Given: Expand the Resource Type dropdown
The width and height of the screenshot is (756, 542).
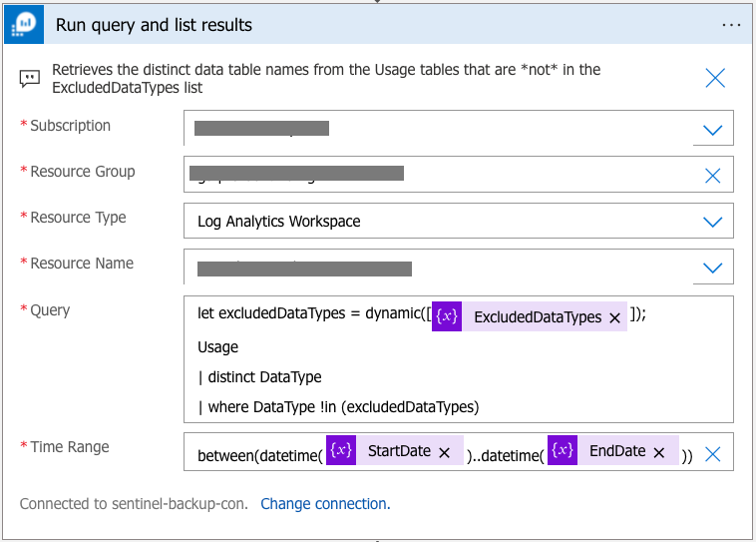Looking at the screenshot, I should [712, 222].
